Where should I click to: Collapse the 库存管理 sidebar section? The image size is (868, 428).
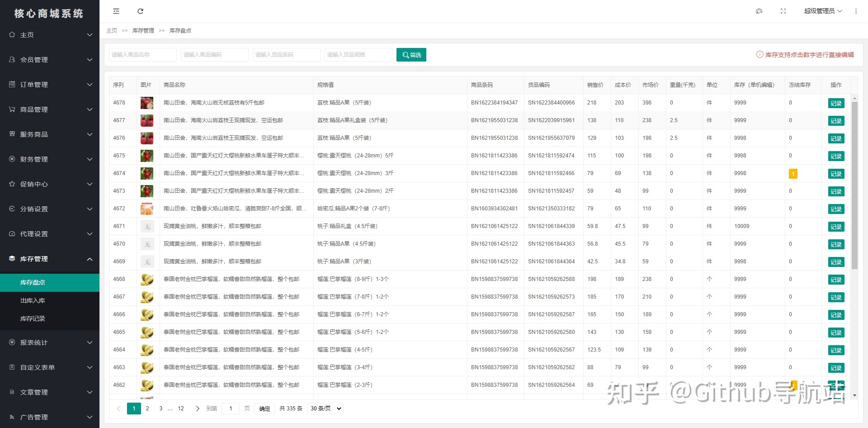[x=50, y=259]
